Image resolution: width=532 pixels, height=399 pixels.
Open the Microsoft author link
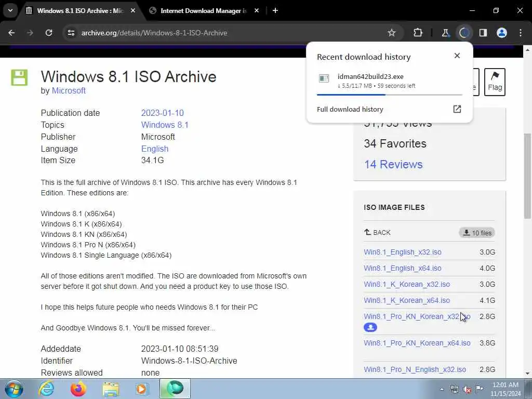(x=69, y=90)
